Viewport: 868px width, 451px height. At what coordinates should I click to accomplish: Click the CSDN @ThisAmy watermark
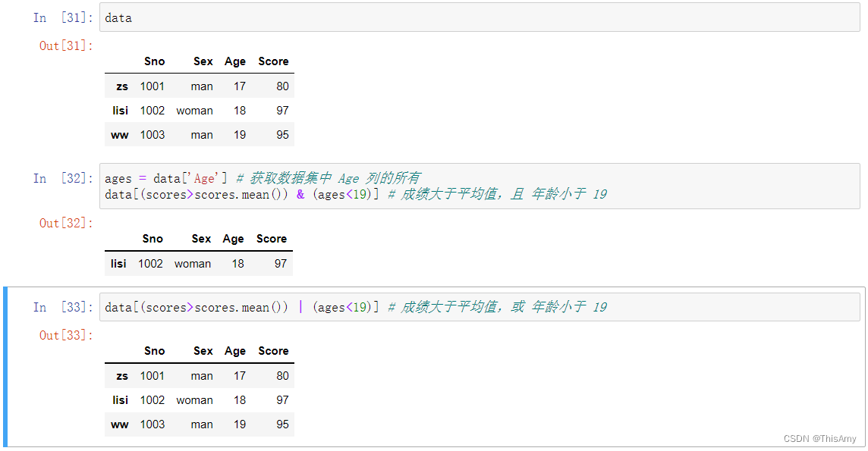click(820, 439)
